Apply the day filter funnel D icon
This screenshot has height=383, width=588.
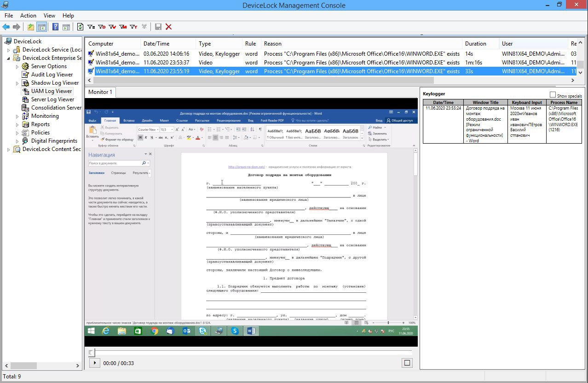102,27
